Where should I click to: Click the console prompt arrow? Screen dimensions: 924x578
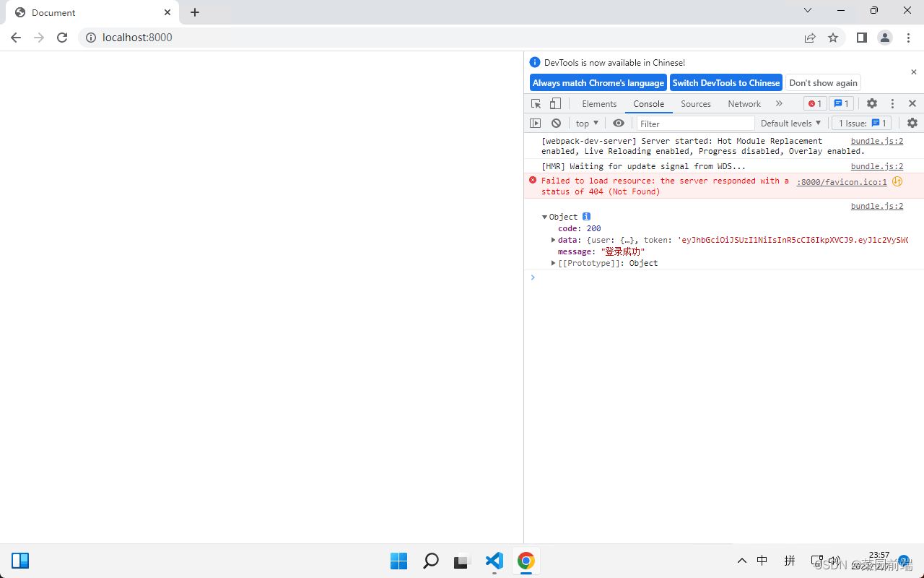[533, 277]
